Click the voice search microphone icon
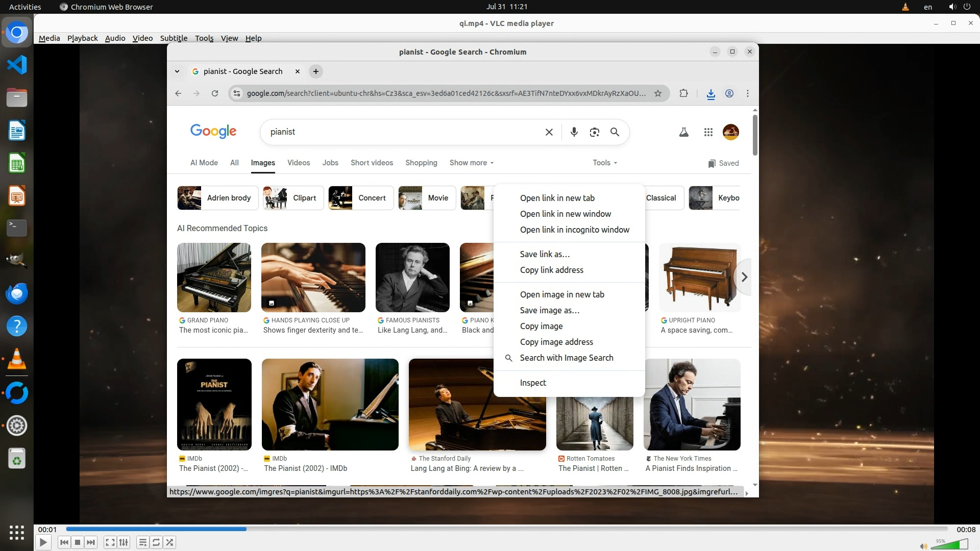Screen dimensions: 980x551 574,132
